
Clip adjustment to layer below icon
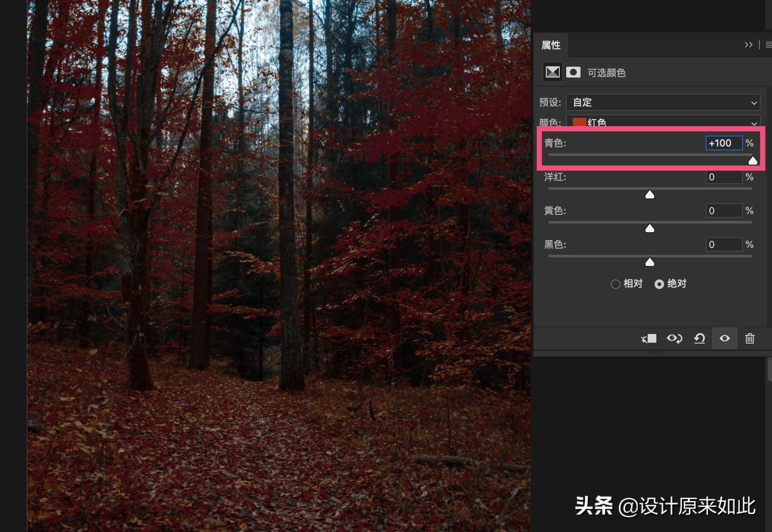[649, 339]
